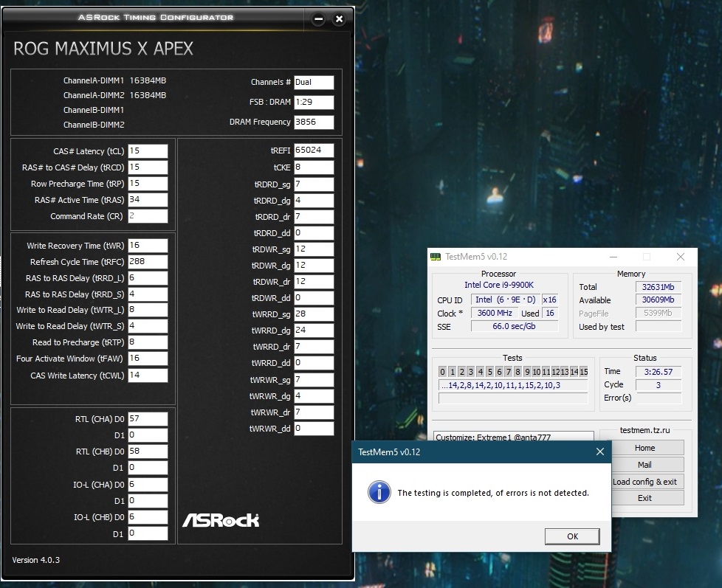Click the Intel Core i9-9900K processor name
The image size is (722, 588).
498,285
